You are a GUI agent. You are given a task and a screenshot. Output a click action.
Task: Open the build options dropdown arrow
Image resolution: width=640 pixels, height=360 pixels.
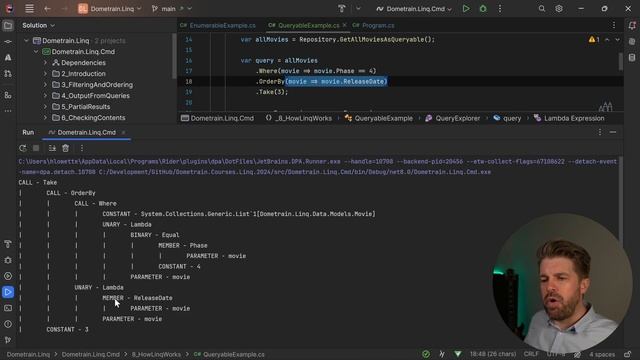pos(358,9)
